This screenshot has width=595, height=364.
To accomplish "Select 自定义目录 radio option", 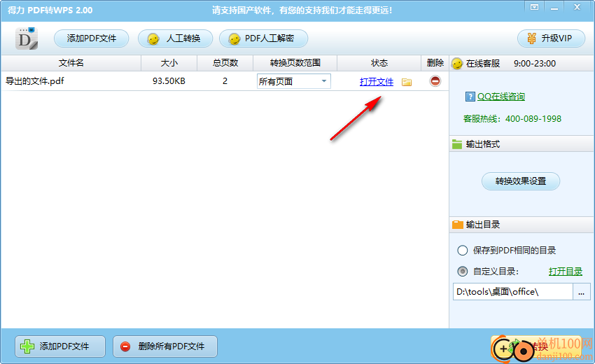I will coord(462,272).
